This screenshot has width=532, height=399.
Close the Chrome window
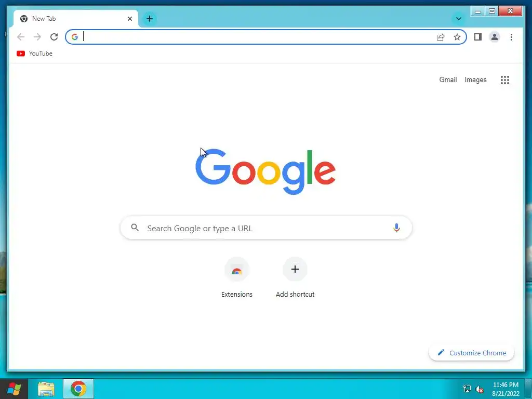pyautogui.click(x=510, y=11)
